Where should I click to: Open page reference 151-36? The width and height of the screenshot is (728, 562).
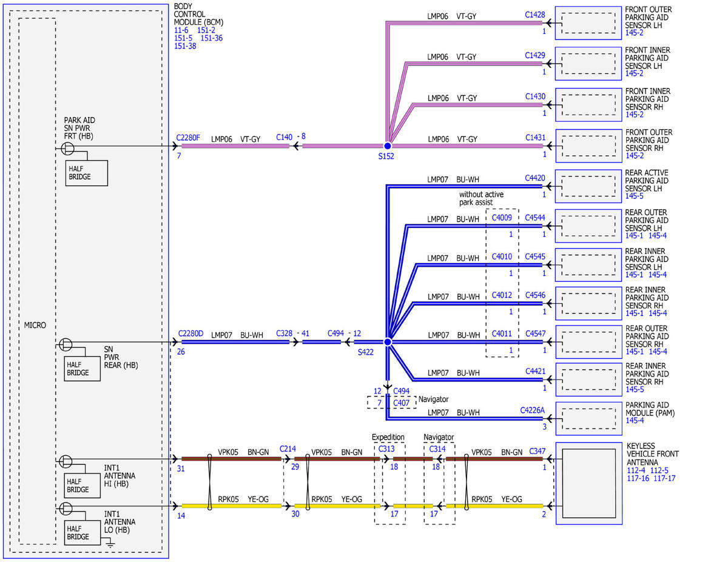point(212,38)
